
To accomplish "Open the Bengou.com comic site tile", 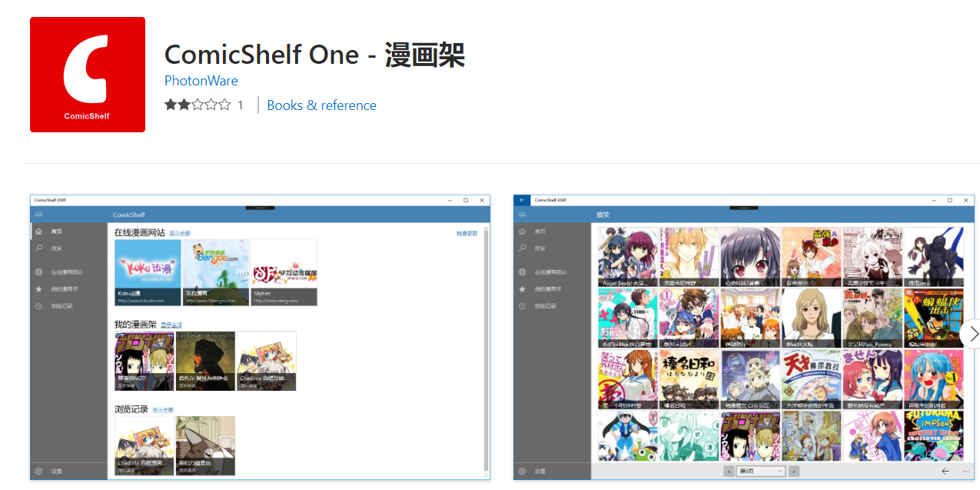I will 216,272.
